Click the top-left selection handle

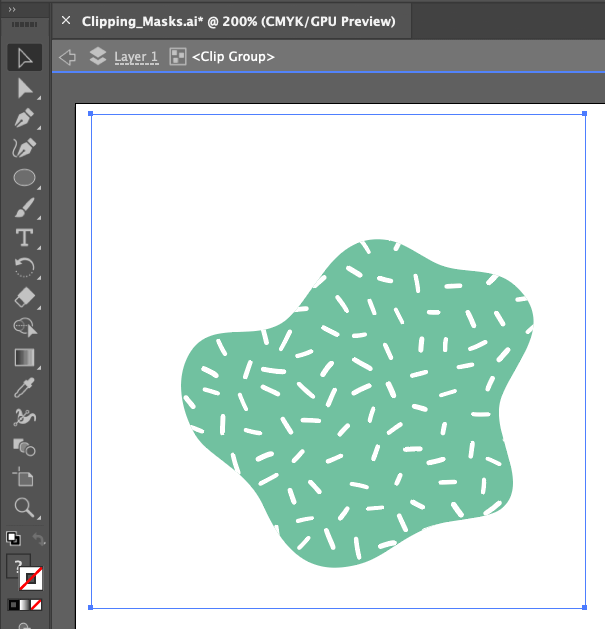point(91,114)
